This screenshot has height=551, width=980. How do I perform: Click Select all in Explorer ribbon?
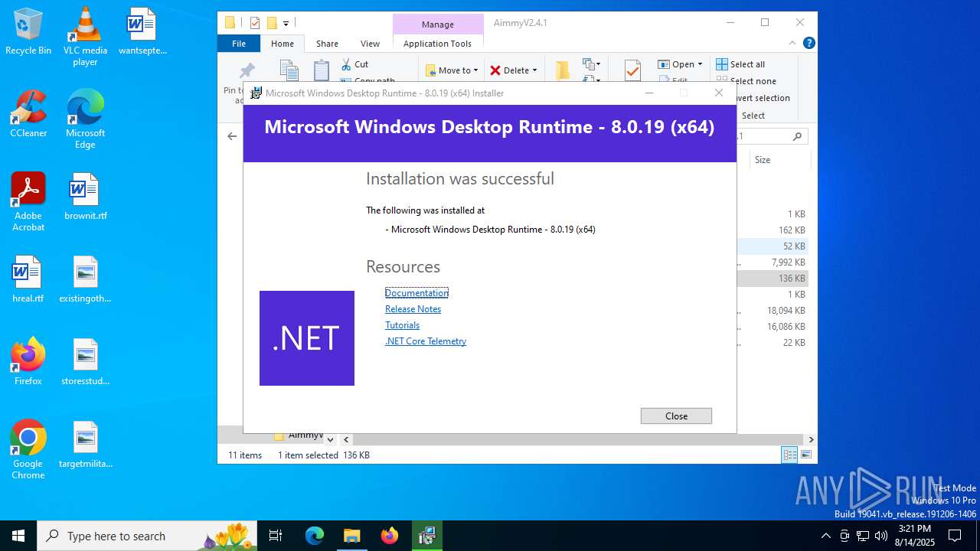(x=740, y=64)
